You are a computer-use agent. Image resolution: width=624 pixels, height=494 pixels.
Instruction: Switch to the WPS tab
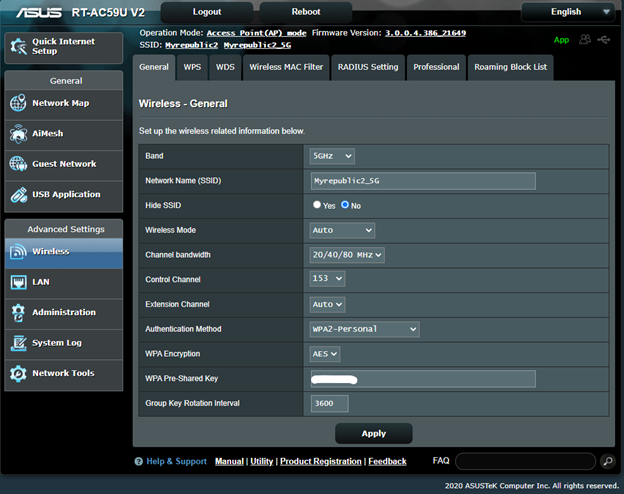(192, 67)
